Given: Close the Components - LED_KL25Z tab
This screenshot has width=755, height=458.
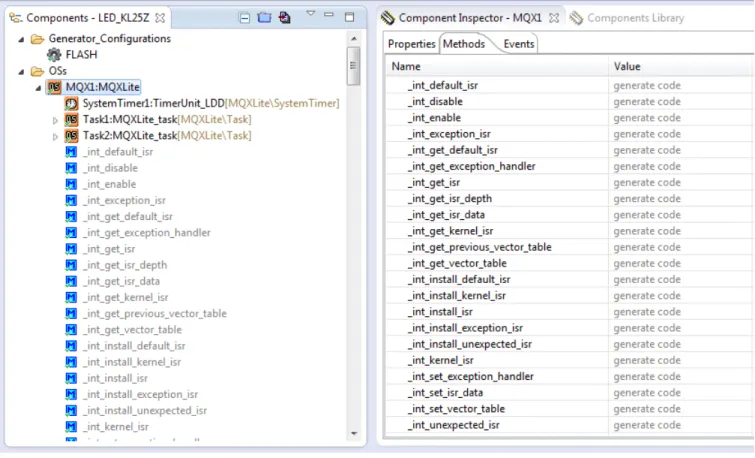Looking at the screenshot, I should coord(160,18).
